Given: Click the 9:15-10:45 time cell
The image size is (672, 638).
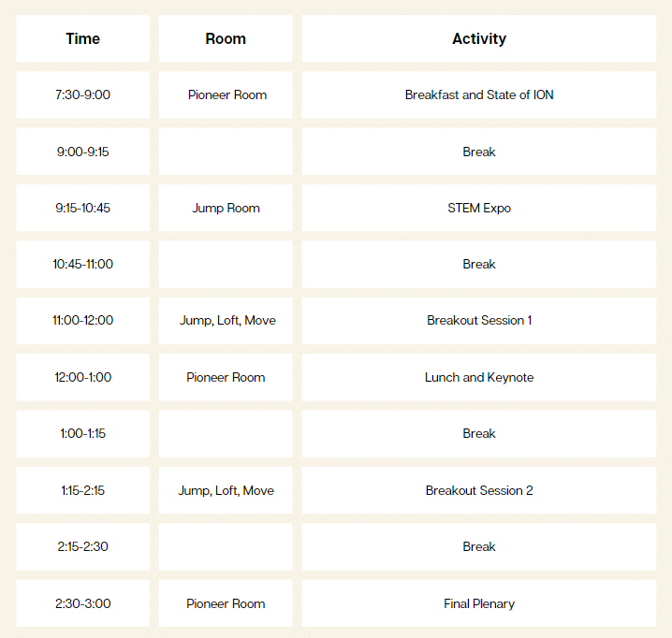Looking at the screenshot, I should pyautogui.click(x=82, y=208).
